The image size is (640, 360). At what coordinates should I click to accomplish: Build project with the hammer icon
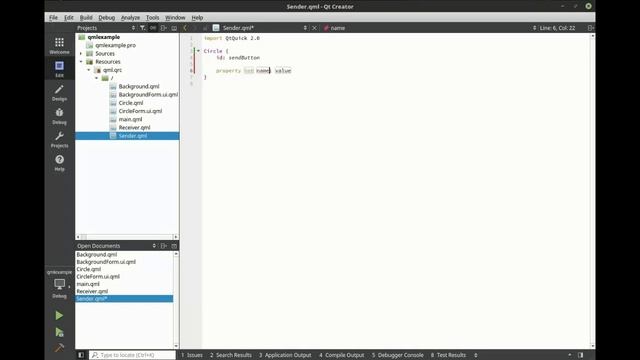tap(59, 348)
